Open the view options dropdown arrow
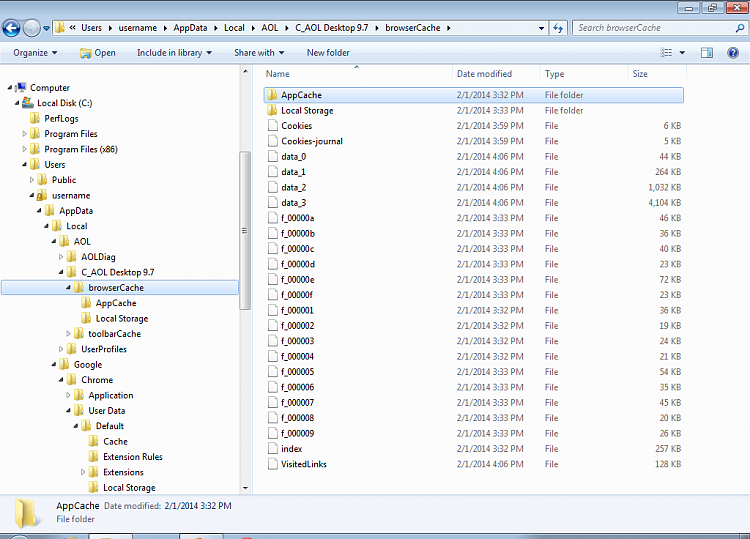Image resolution: width=750 pixels, height=539 pixels. tap(682, 53)
